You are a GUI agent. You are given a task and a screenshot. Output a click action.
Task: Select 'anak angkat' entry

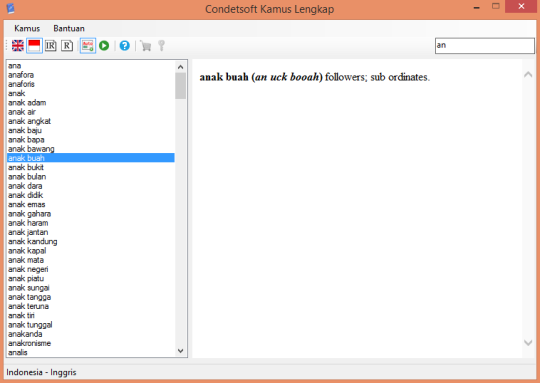91,121
